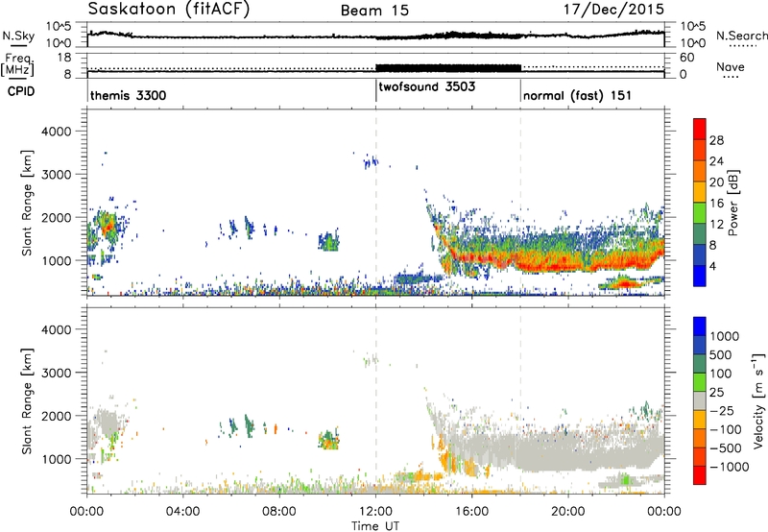Image resolution: width=768 pixels, height=532 pixels.
Task: Click the 'CPID' row label
Action: (x=21, y=91)
